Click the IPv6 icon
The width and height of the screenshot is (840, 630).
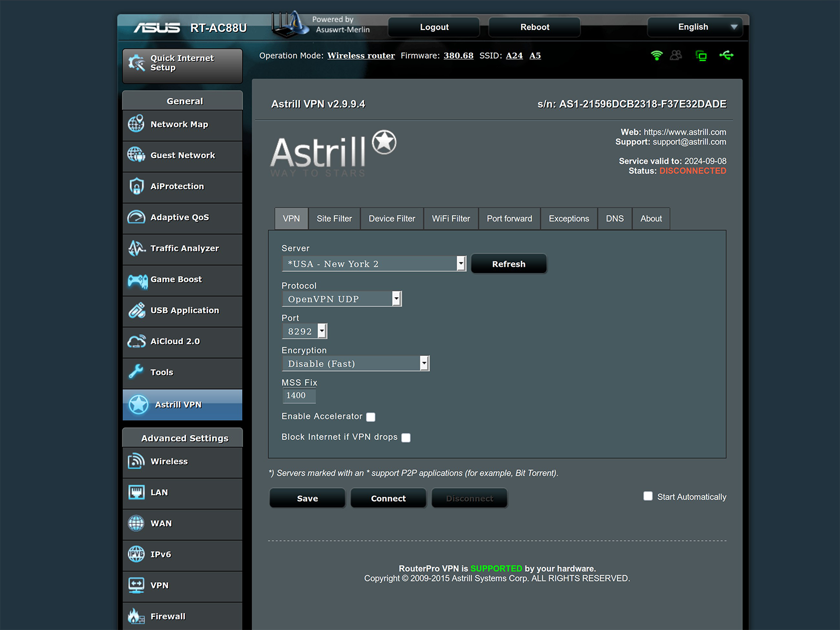(136, 554)
